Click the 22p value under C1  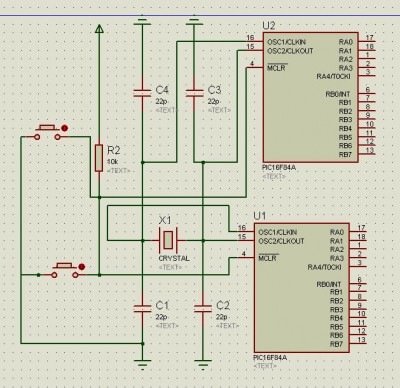[161, 317]
